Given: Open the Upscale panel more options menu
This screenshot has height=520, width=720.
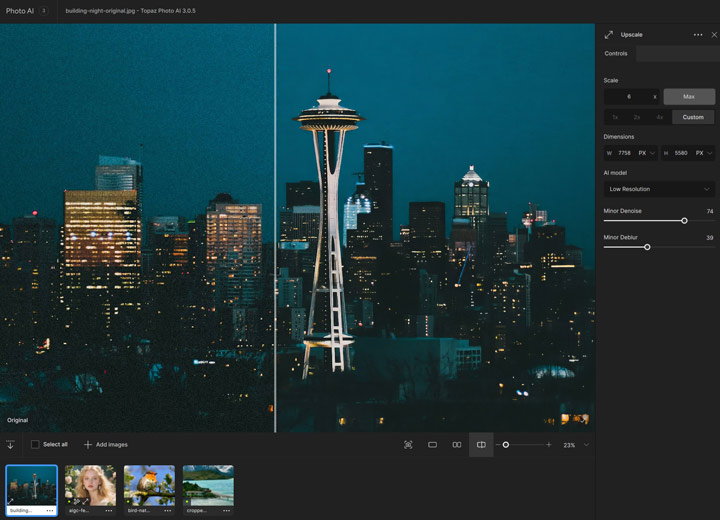Looking at the screenshot, I should [x=698, y=35].
